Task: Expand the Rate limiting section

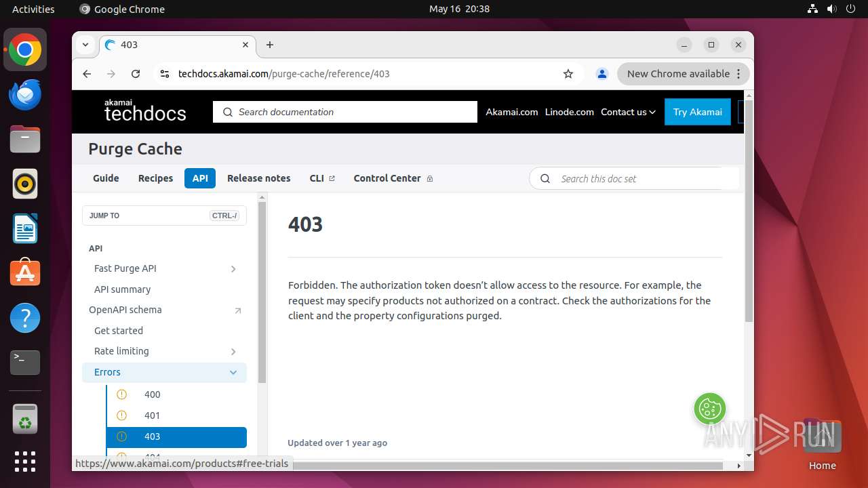Action: pos(233,352)
